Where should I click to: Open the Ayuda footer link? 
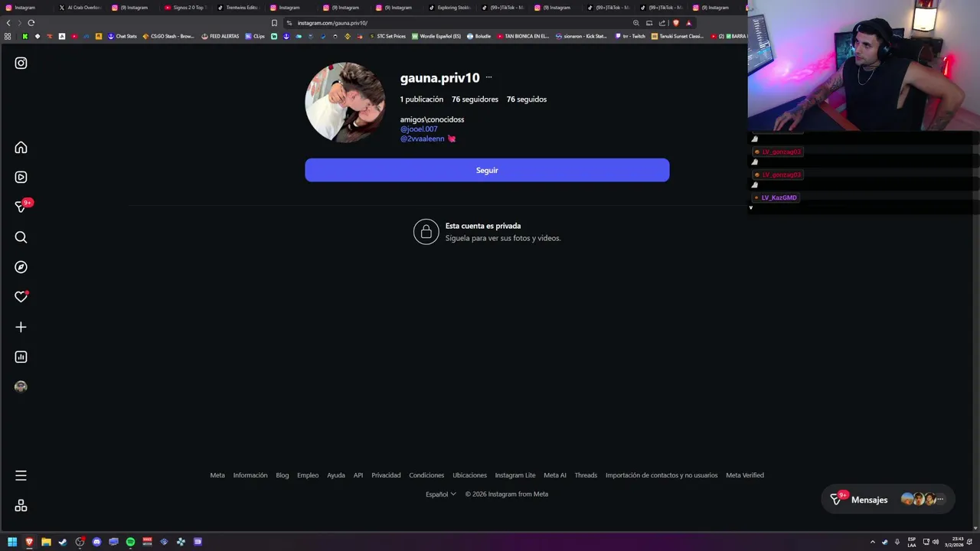coord(336,475)
